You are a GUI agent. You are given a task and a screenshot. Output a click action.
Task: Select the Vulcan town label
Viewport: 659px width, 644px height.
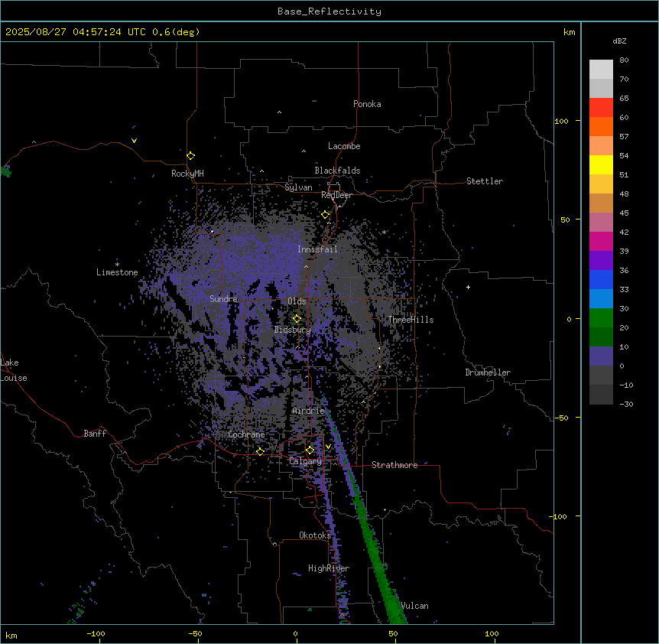[x=415, y=606]
